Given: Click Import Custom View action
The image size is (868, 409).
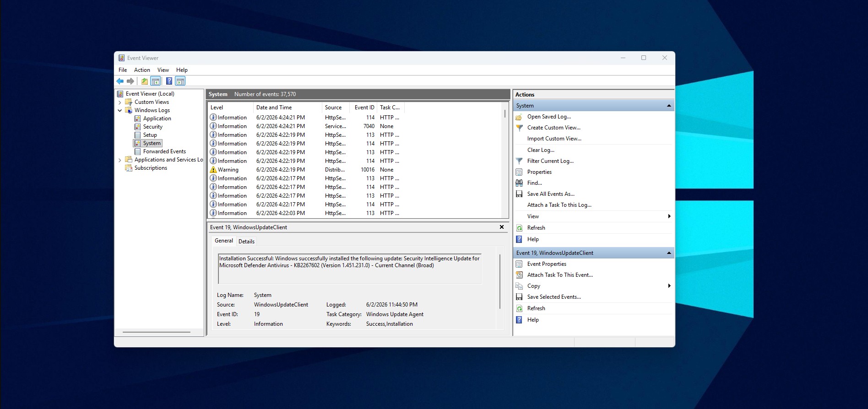Looking at the screenshot, I should 554,139.
